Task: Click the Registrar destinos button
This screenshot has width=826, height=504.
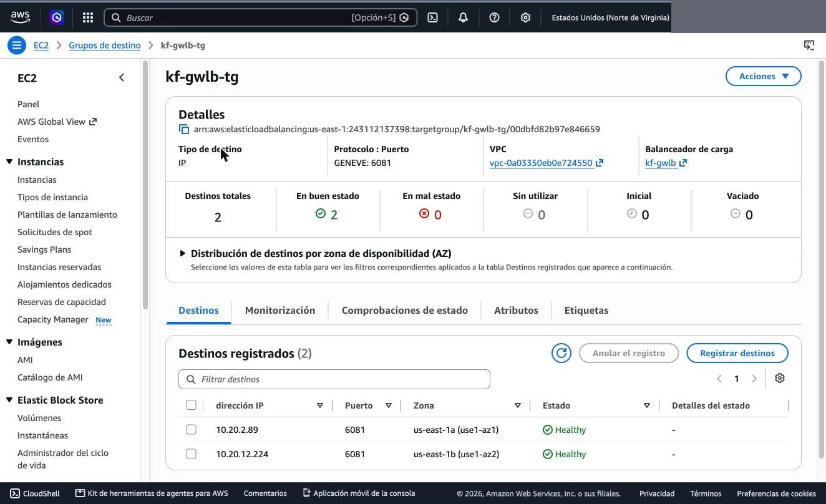Action: pyautogui.click(x=737, y=353)
